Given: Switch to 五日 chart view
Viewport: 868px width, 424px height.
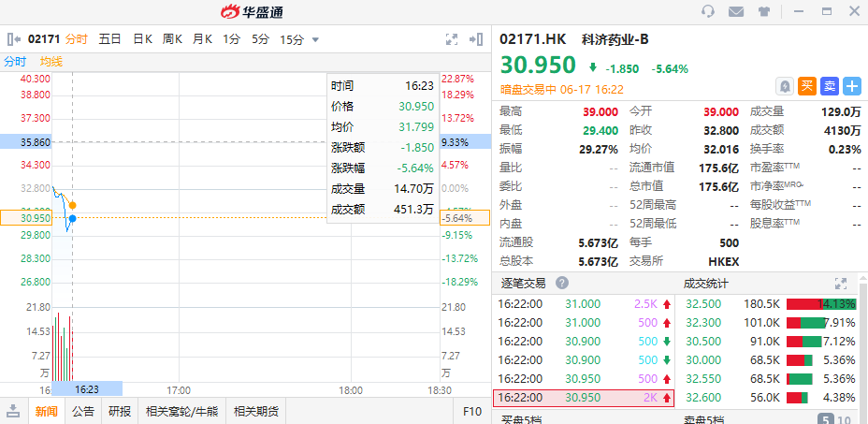Looking at the screenshot, I should coord(109,39).
